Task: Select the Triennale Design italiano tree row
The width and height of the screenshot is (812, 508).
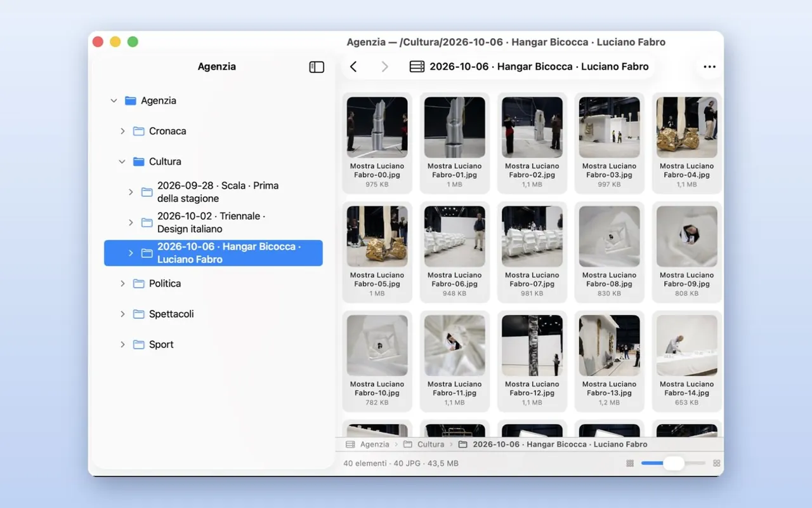Action: click(x=213, y=222)
